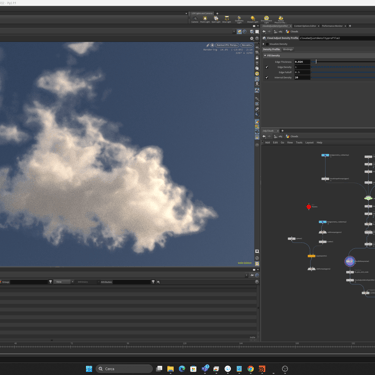The height and width of the screenshot is (375, 375).
Task: Click the Houdini icon on the taskbar
Action: (x=262, y=369)
